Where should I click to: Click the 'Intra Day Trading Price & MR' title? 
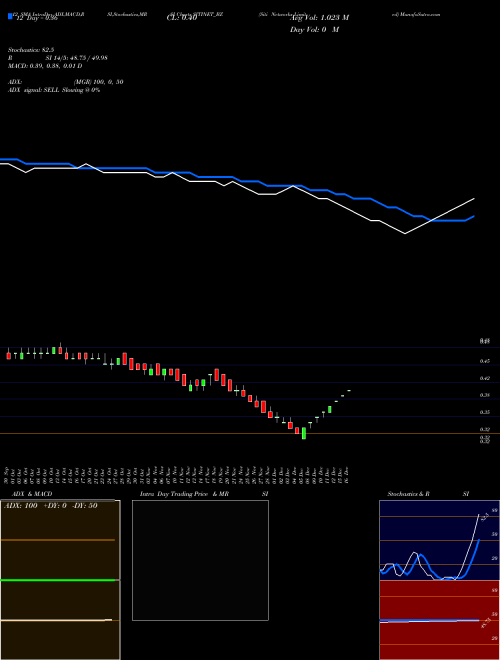click(184, 494)
